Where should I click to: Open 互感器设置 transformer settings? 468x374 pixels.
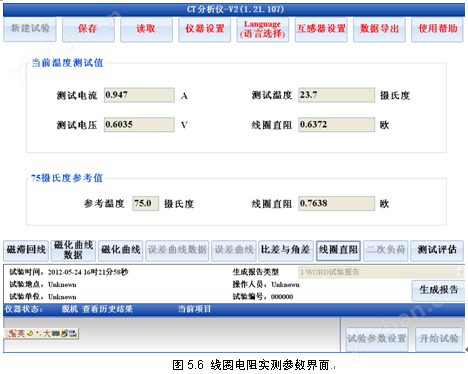click(x=321, y=29)
